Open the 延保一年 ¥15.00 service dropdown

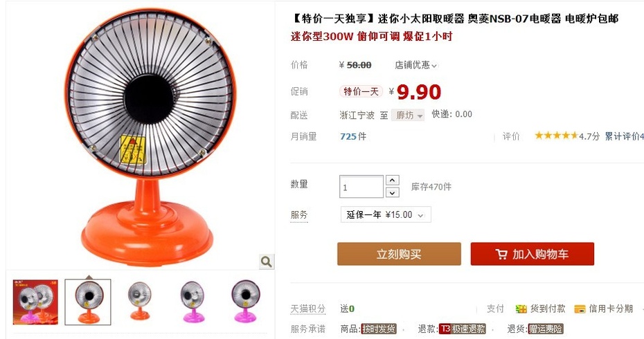(x=386, y=214)
